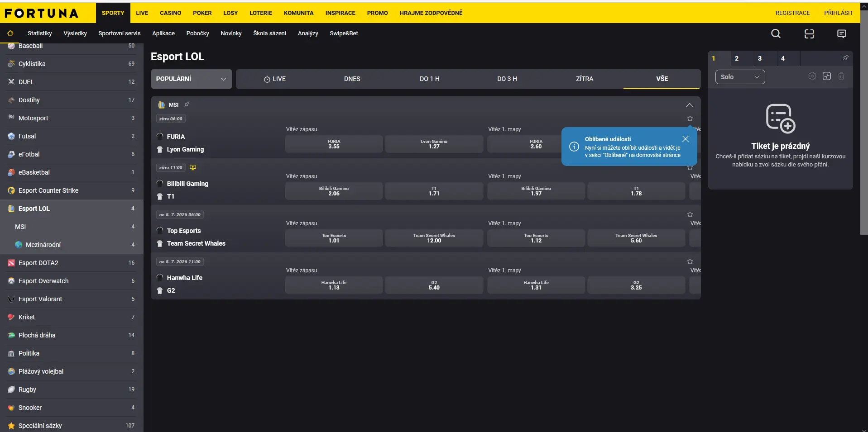Switch to the ZÍTRA filter tab
This screenshot has height=432, width=868.
(x=585, y=79)
